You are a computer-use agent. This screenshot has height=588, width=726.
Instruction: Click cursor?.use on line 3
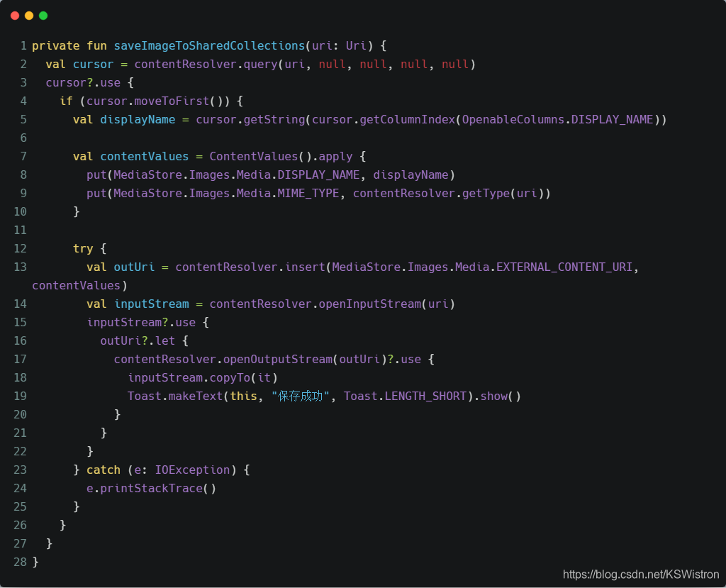(x=83, y=83)
